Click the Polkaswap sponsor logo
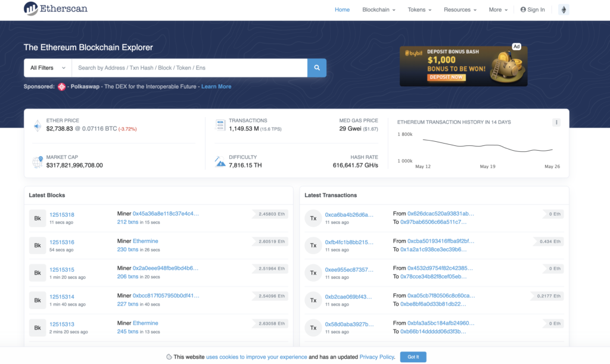Viewport: 610px width, 364px height. [61, 87]
